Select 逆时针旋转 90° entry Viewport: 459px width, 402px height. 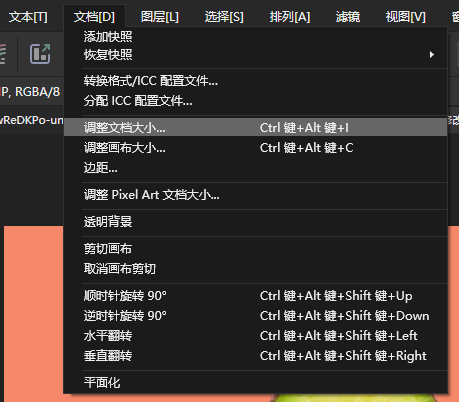(x=255, y=316)
